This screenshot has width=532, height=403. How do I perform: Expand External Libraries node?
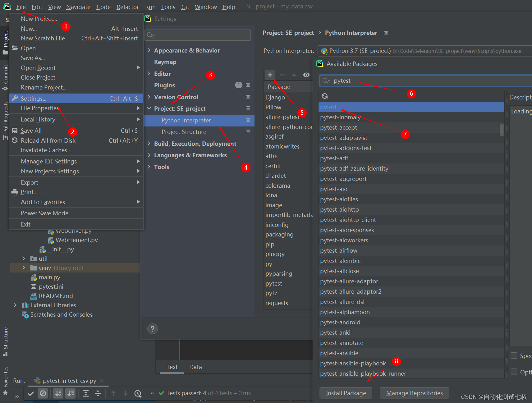(15, 305)
